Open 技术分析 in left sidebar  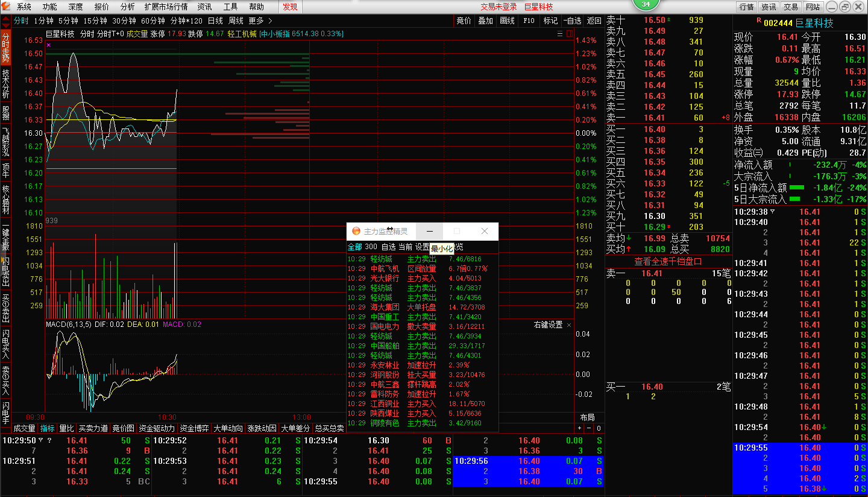pos(6,83)
